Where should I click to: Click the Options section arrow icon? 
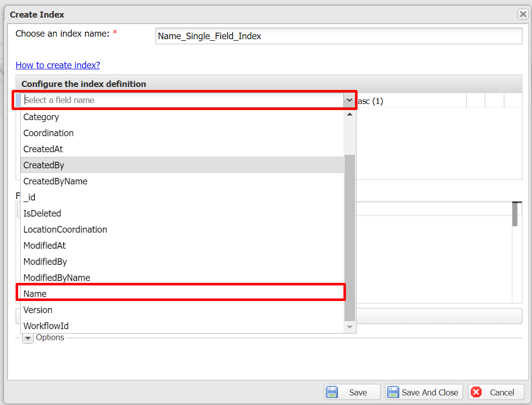click(28, 338)
